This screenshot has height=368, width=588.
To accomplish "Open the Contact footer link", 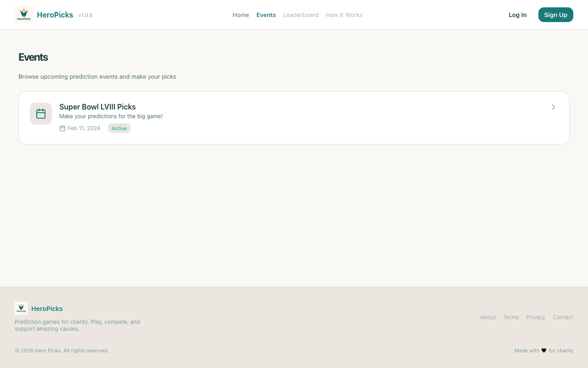I will click(x=563, y=317).
